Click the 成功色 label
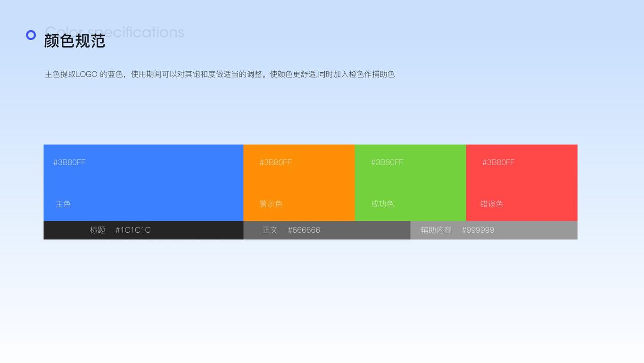Viewport: 644px width, 363px height. coord(382,204)
